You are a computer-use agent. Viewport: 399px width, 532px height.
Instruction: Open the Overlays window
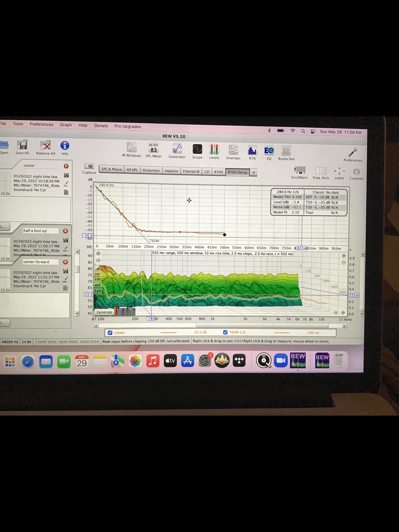click(233, 150)
